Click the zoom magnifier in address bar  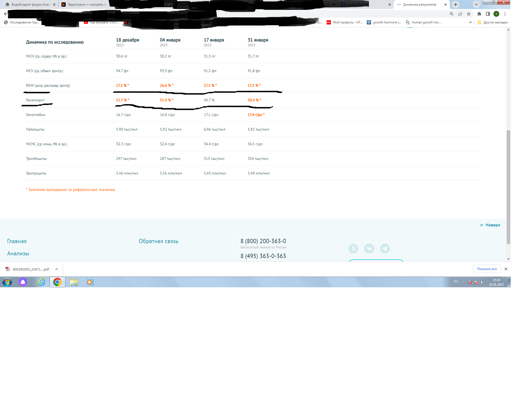[x=451, y=14]
